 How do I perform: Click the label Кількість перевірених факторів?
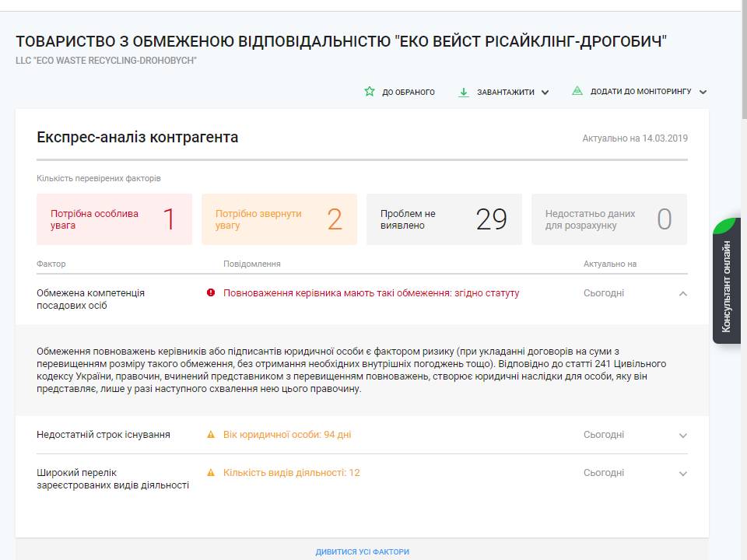[x=99, y=178]
